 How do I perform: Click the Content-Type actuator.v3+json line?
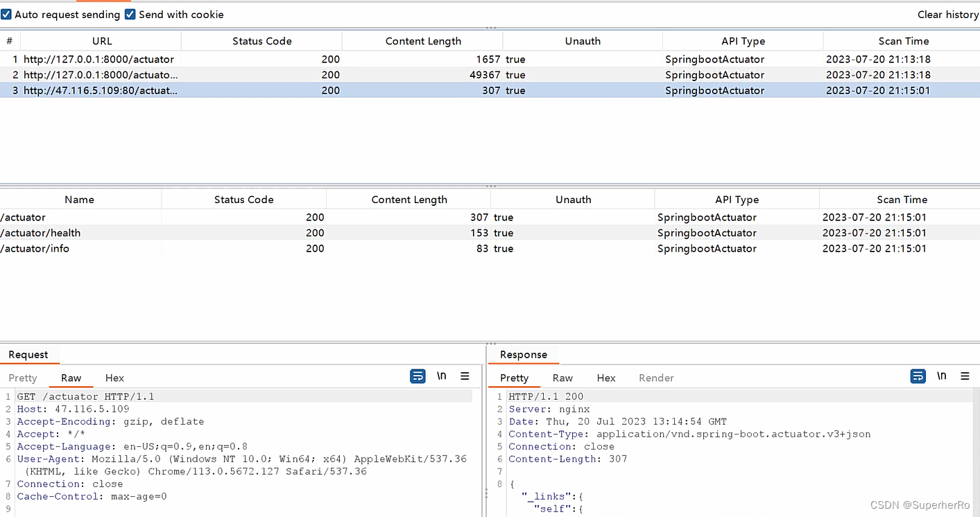(x=689, y=434)
